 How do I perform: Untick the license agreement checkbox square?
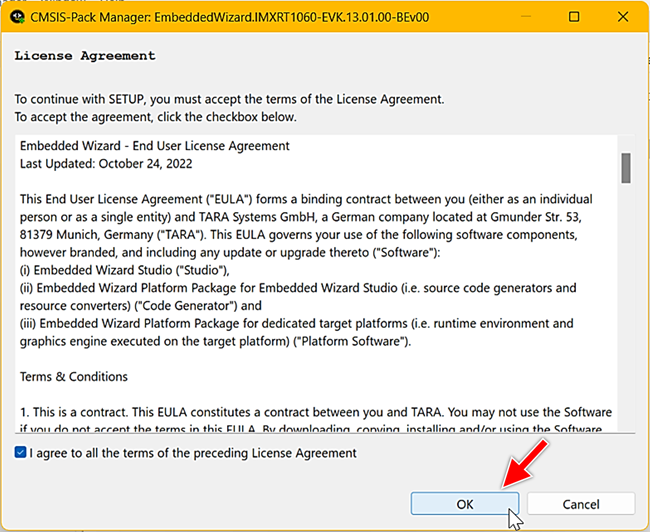point(21,453)
